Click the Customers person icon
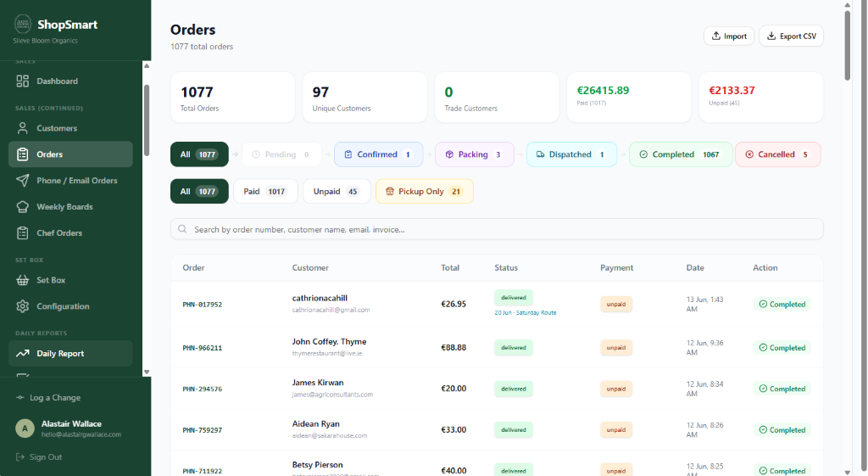 pos(23,128)
